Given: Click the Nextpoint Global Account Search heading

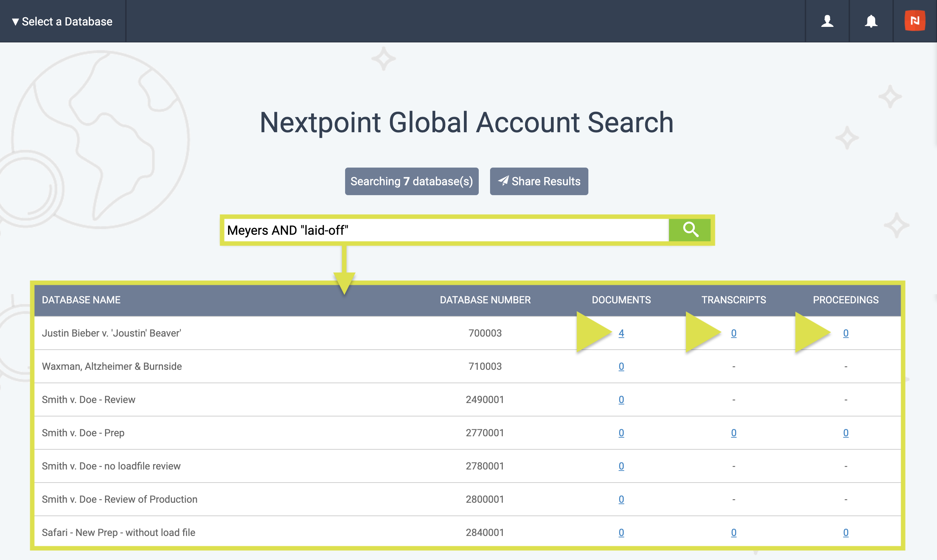Looking at the screenshot, I should [x=466, y=123].
